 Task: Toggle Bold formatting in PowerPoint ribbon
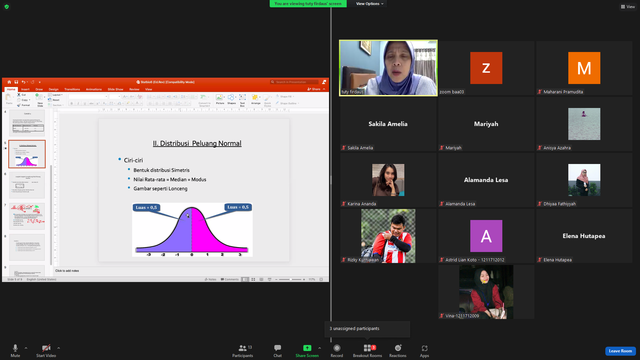tap(71, 104)
